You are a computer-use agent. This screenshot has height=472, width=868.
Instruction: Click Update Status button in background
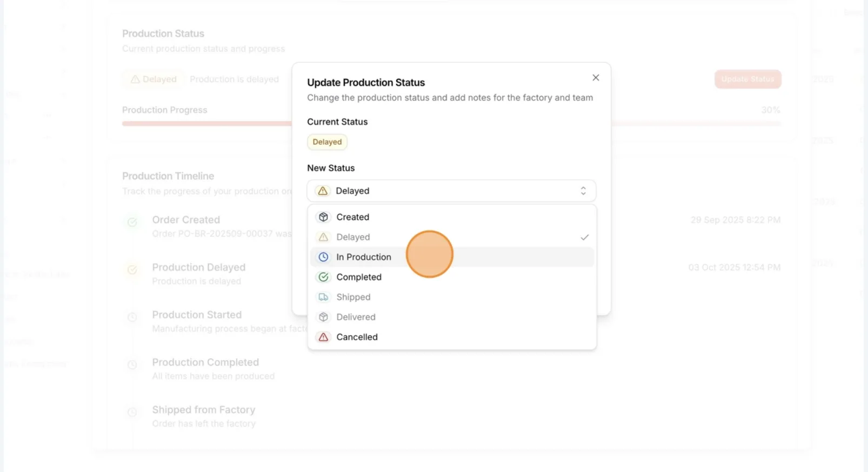(x=747, y=79)
